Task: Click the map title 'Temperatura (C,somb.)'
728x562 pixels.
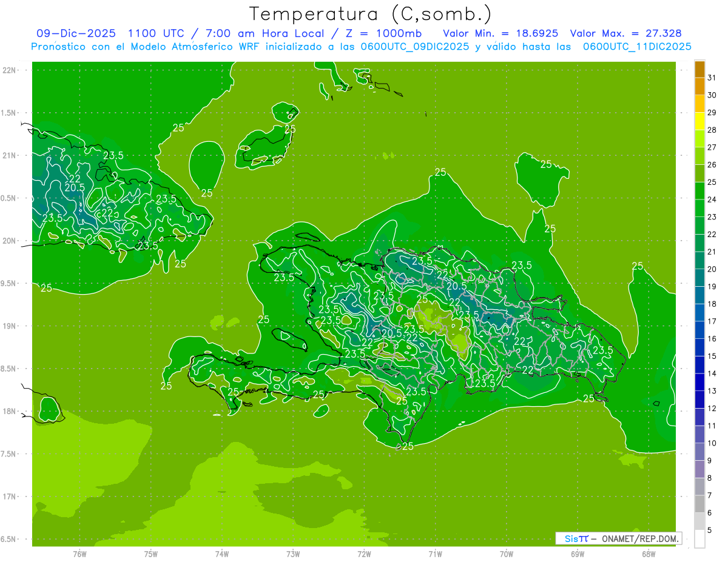Action: click(x=370, y=13)
